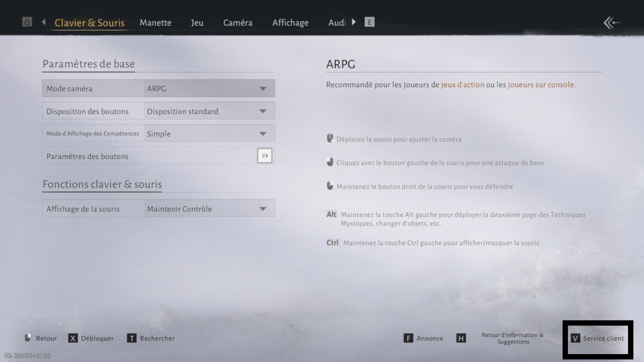Viewport: 644px width, 362px height.
Task: Open the Mode caméra dropdown
Action: 209,88
